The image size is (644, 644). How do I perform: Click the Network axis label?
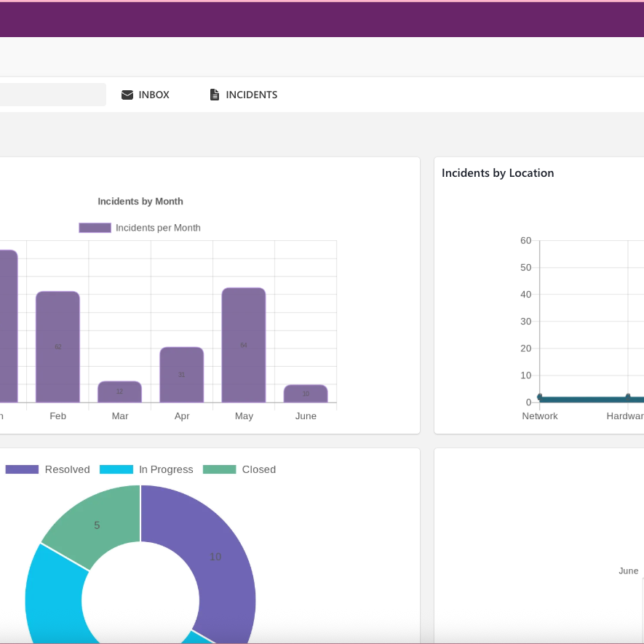click(x=540, y=416)
